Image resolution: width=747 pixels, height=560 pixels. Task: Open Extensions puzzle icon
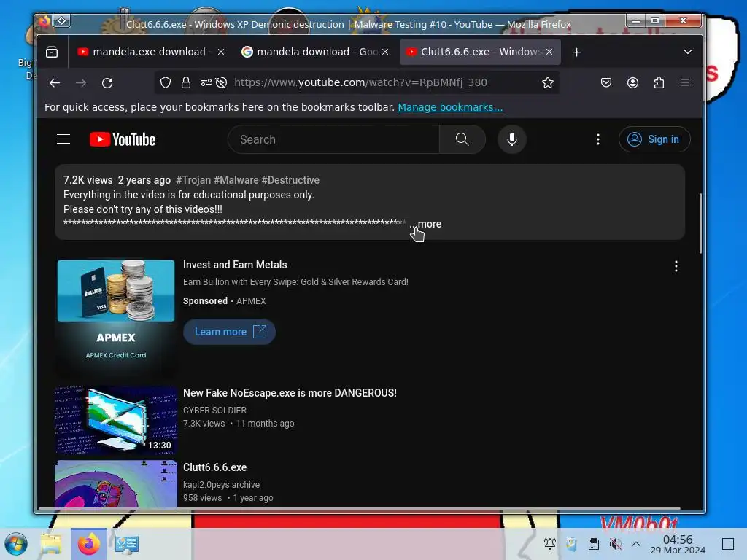coord(659,83)
